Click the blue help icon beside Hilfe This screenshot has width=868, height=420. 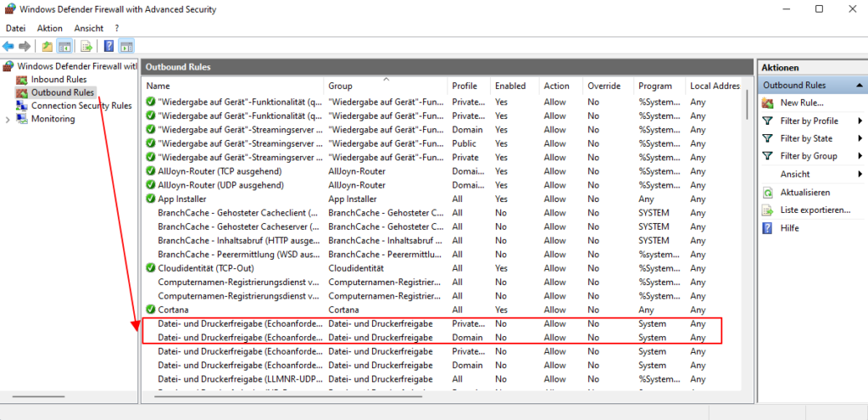pos(767,227)
